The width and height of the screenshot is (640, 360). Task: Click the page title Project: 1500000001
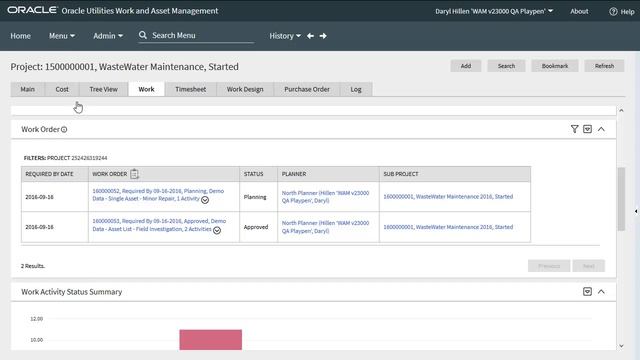(124, 67)
